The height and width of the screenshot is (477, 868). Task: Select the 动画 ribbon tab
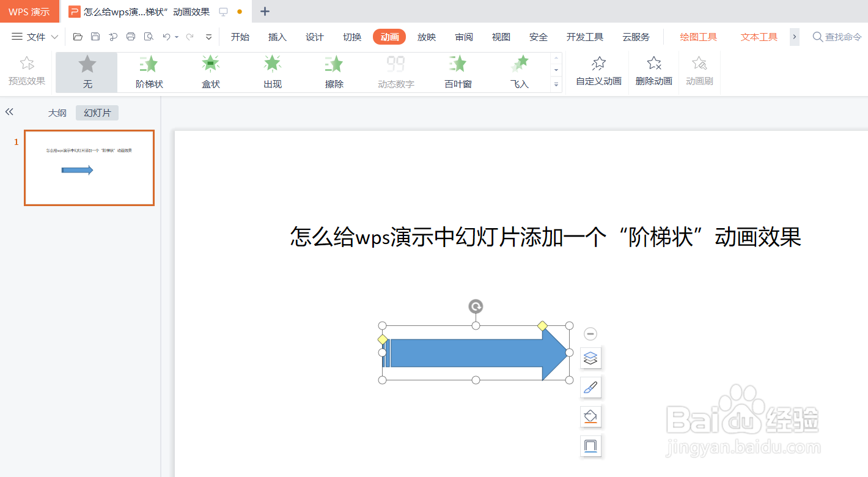[x=389, y=37]
